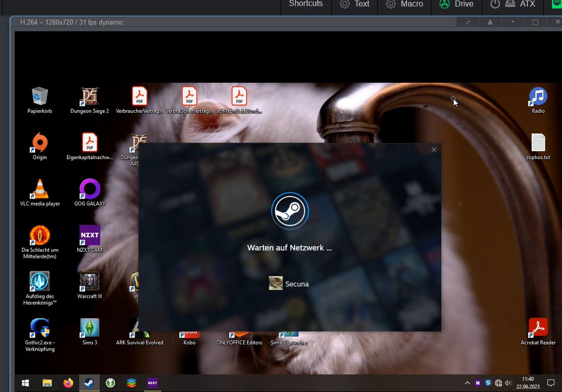Image resolution: width=562 pixels, height=392 pixels.
Task: Select the Acrobat Reader desktop shortcut
Action: pos(538,332)
